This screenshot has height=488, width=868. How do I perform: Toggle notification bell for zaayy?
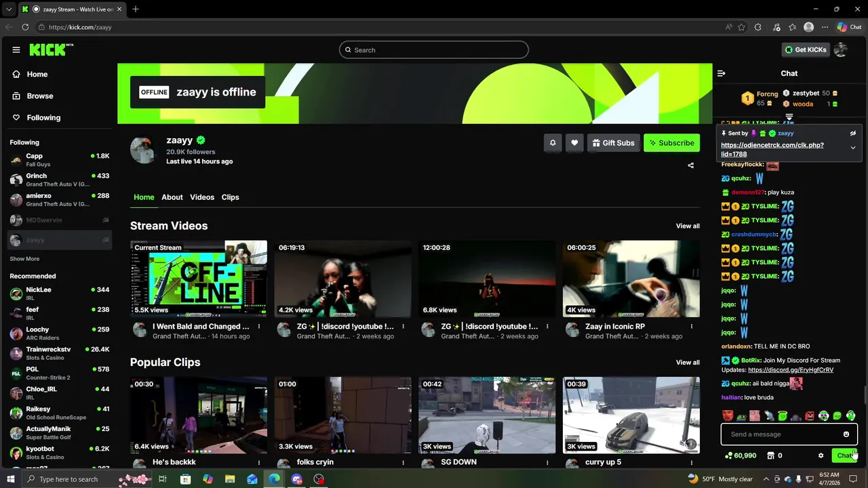pos(553,143)
